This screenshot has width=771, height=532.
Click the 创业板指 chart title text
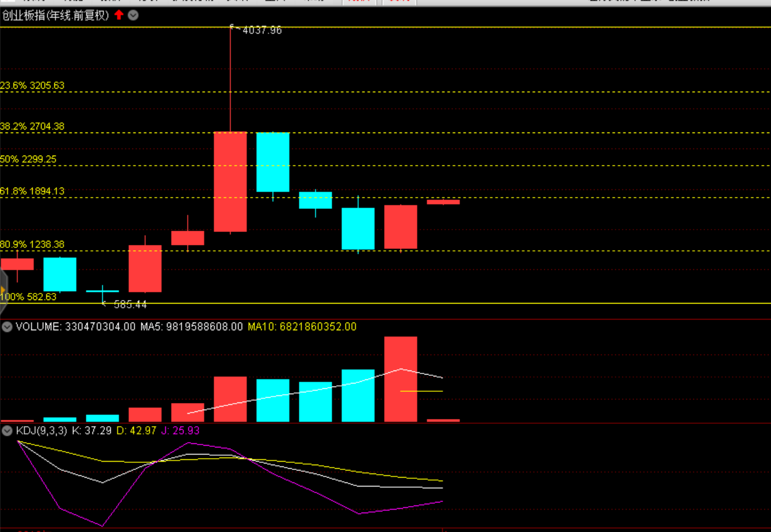56,15
